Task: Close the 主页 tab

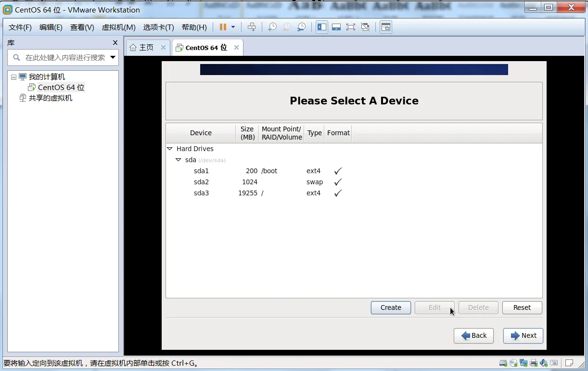Action: [x=163, y=48]
